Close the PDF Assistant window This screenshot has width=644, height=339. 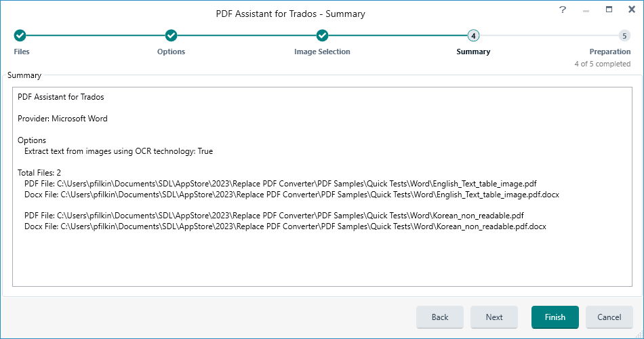click(x=632, y=9)
